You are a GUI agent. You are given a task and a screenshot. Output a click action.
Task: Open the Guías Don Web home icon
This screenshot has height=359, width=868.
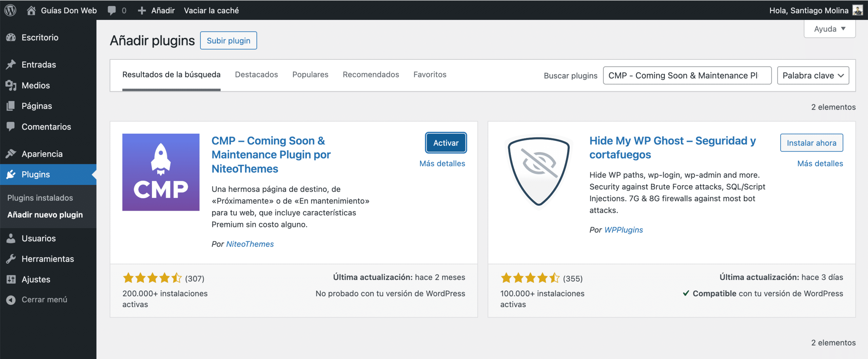[31, 11]
